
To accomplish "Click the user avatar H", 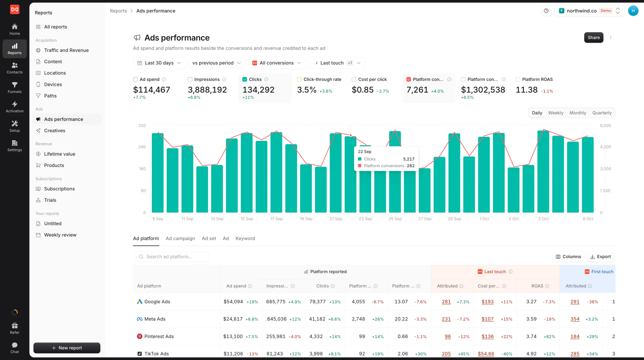I will coord(633,11).
